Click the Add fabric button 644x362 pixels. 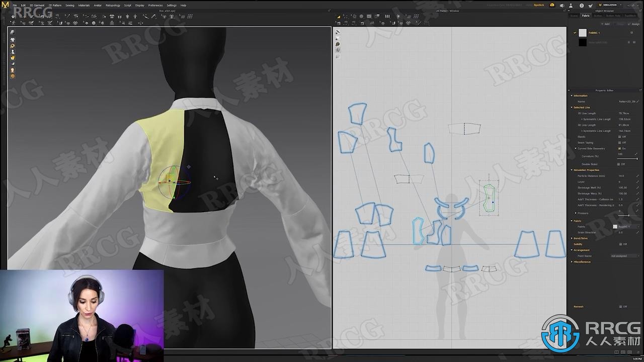coord(606,24)
